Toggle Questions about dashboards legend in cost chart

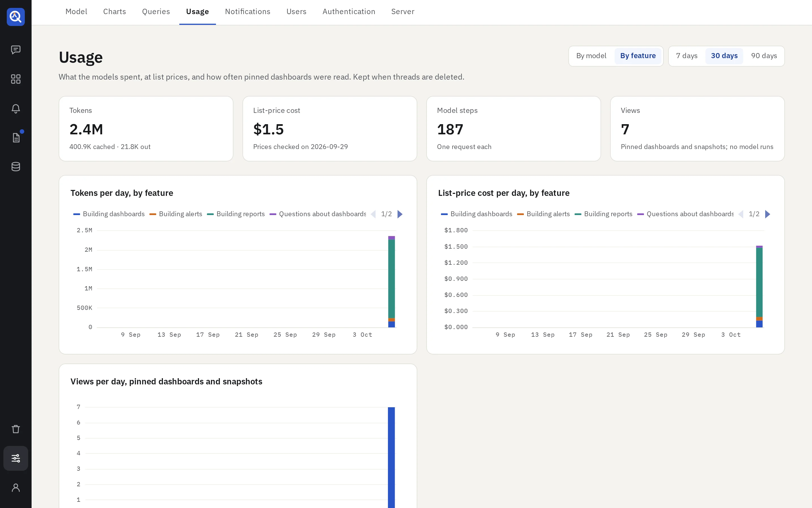pos(685,214)
